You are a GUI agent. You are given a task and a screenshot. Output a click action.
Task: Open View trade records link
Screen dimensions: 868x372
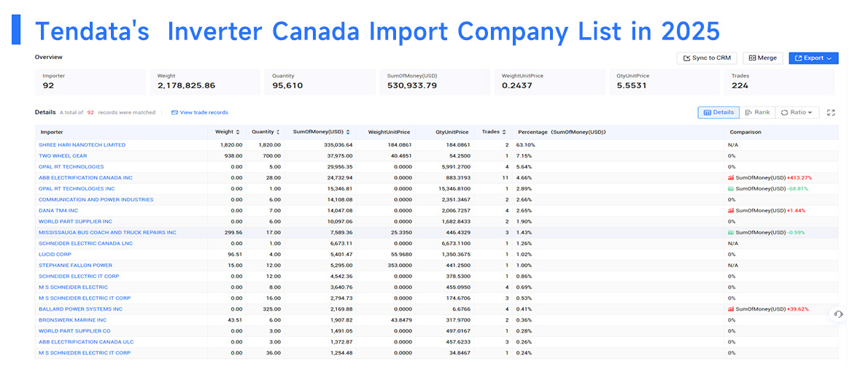[x=200, y=112]
